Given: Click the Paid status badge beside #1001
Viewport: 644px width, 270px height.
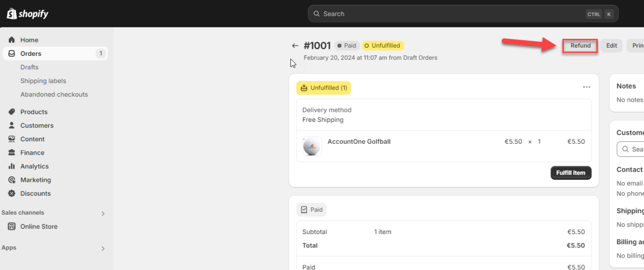Looking at the screenshot, I should 347,46.
